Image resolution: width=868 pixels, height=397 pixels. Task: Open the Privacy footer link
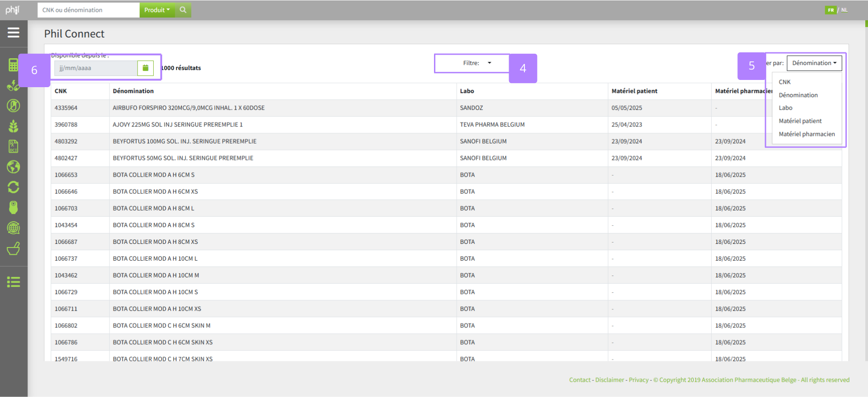tap(639, 380)
